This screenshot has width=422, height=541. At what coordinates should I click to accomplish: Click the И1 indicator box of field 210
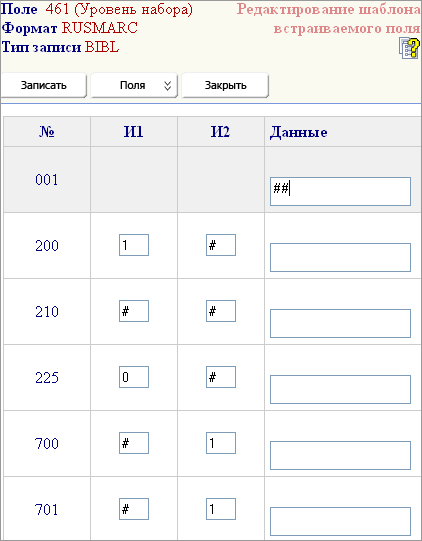tap(134, 311)
